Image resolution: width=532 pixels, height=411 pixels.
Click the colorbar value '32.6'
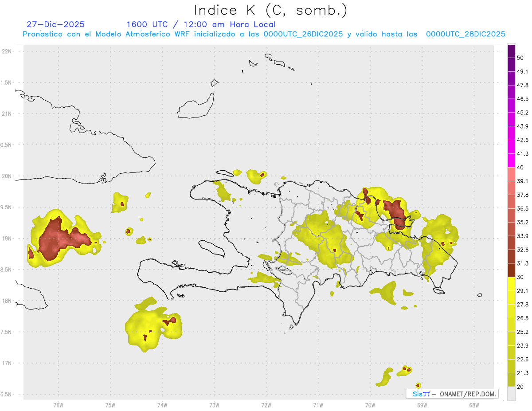point(522,250)
